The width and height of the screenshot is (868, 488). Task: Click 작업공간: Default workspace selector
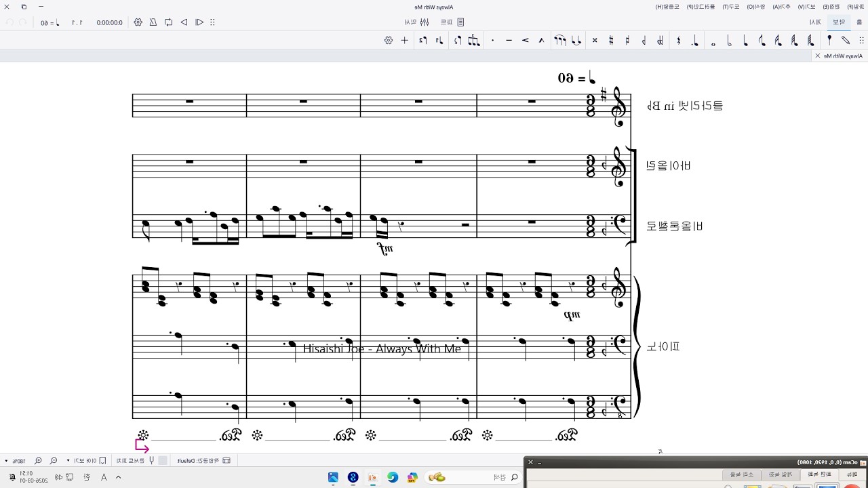[203, 460]
